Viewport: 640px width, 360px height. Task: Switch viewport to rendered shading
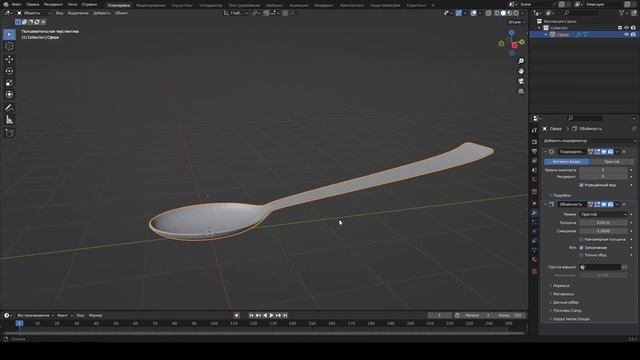[516, 13]
